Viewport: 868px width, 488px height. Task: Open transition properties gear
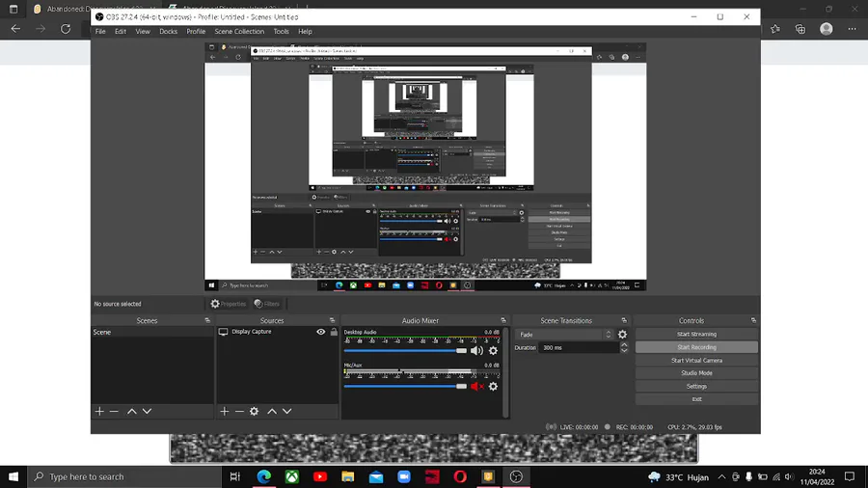point(622,335)
